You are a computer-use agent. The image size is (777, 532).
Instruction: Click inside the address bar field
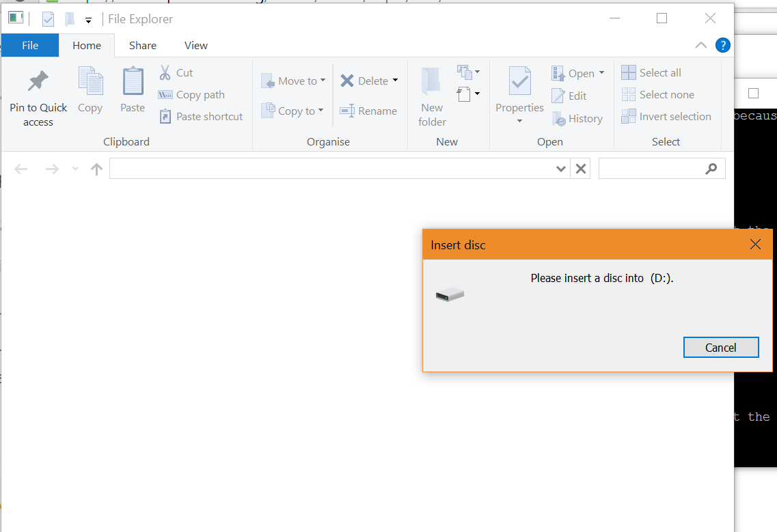coord(331,169)
